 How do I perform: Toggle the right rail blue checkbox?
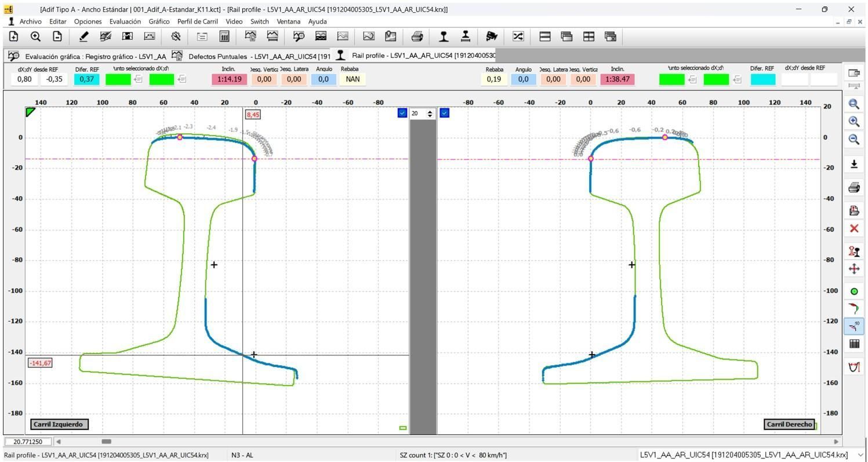[x=444, y=113]
